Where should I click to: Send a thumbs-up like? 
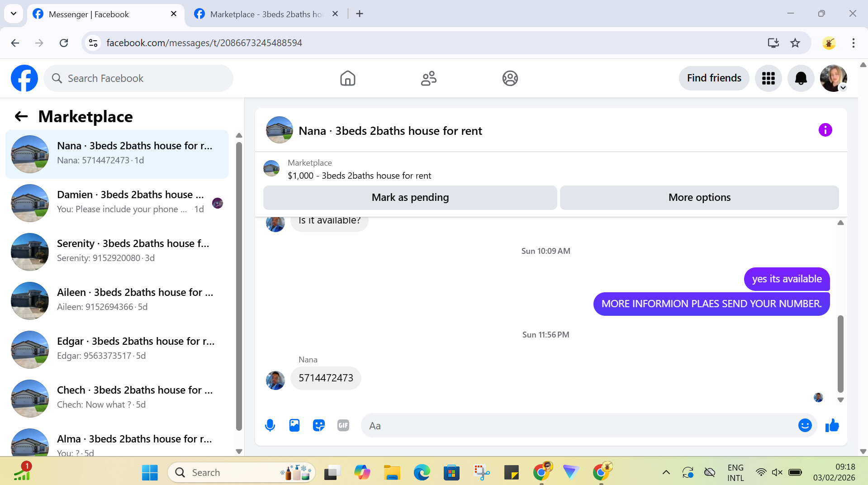(x=832, y=426)
